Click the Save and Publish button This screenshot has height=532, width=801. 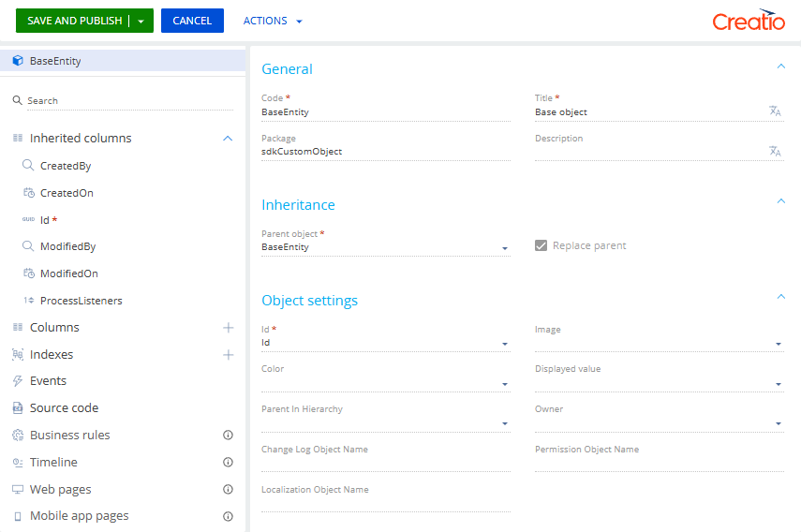(74, 21)
